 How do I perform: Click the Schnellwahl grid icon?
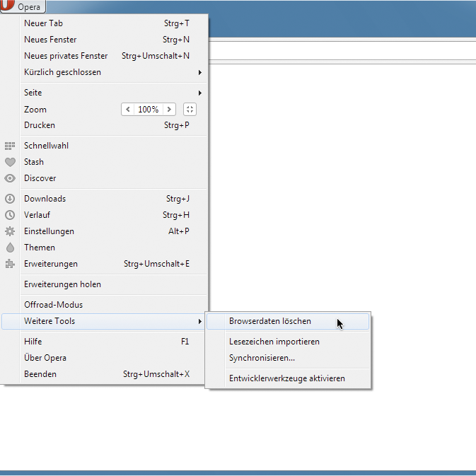coord(10,146)
